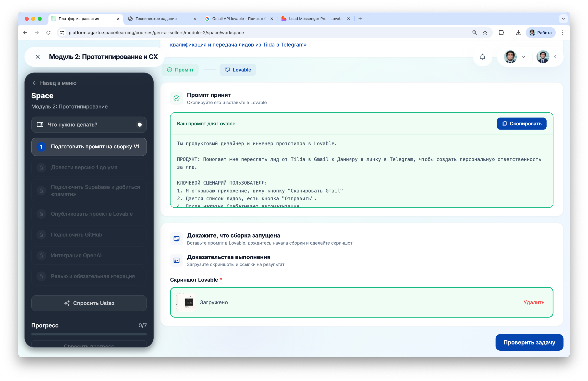Click the site info icon in the address bar
This screenshot has width=588, height=381.
click(62, 33)
